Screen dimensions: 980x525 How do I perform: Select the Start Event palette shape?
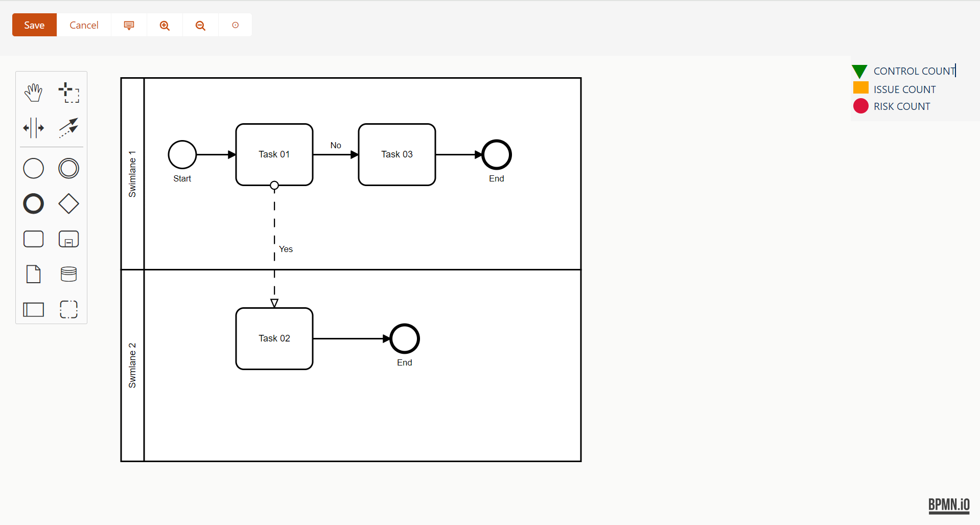[x=34, y=168]
